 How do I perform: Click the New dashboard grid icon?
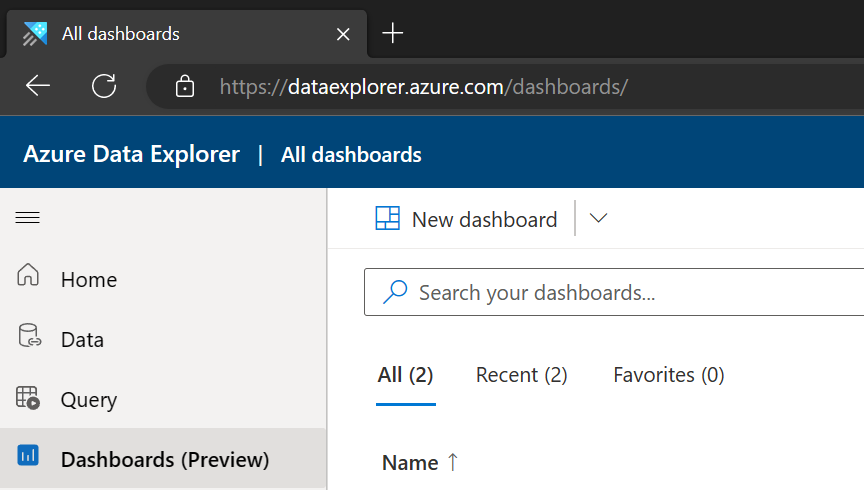point(388,218)
